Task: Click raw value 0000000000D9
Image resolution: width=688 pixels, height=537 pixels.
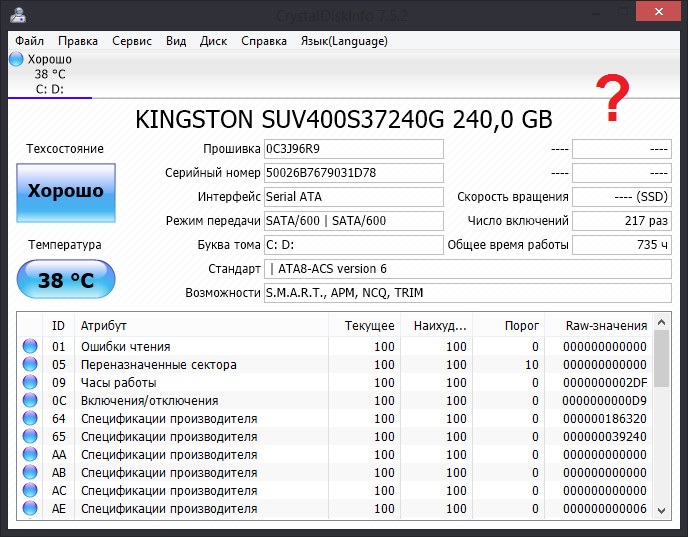Action: [x=605, y=401]
